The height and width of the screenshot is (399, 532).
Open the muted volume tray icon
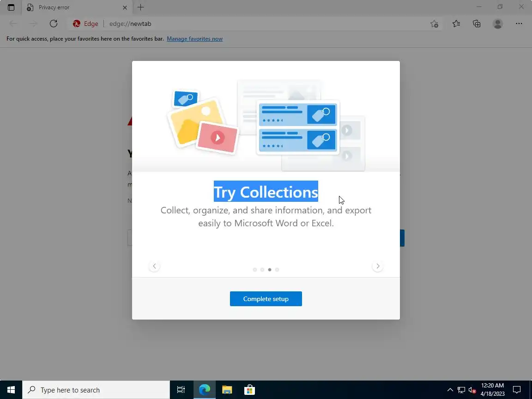[x=472, y=390]
